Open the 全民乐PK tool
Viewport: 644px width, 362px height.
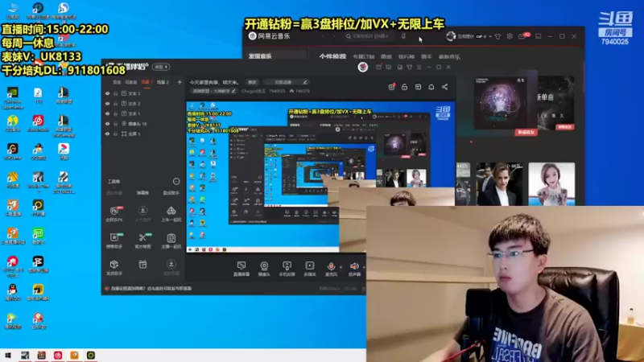pos(114,214)
